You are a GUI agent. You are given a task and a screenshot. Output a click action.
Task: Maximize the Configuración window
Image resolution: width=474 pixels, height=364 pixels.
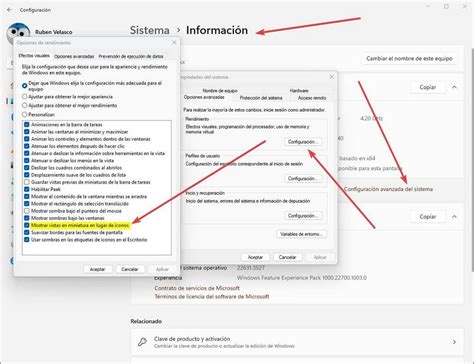[x=446, y=6]
